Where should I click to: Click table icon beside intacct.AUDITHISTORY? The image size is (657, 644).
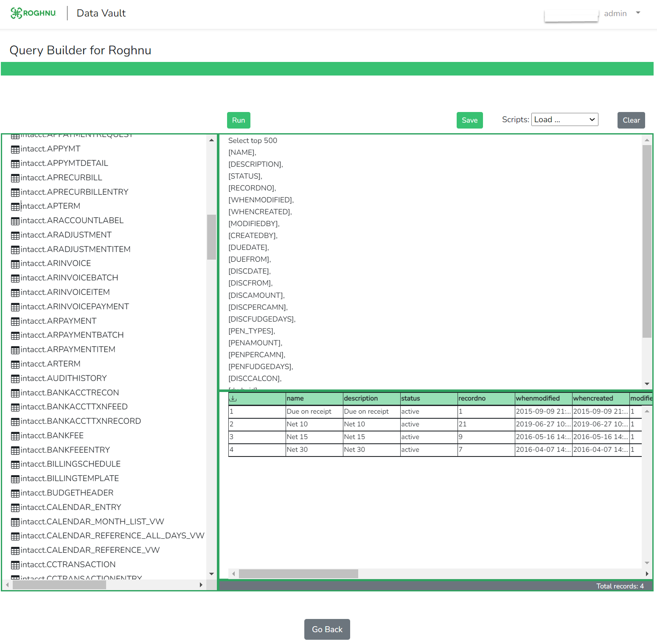(15, 379)
